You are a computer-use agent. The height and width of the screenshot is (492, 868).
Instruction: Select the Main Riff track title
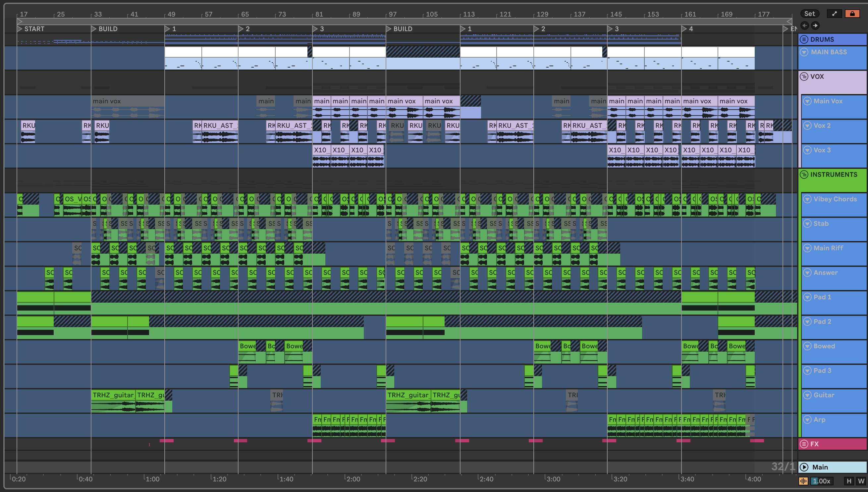[x=828, y=248]
